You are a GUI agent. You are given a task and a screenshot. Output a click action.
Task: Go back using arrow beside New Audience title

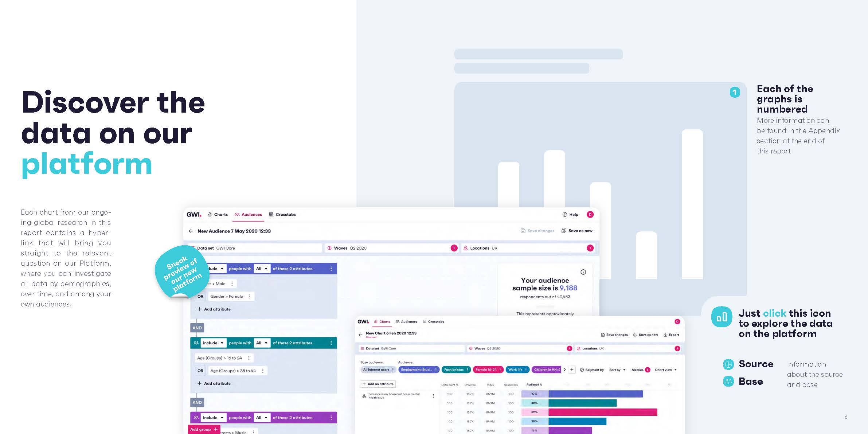coord(191,231)
